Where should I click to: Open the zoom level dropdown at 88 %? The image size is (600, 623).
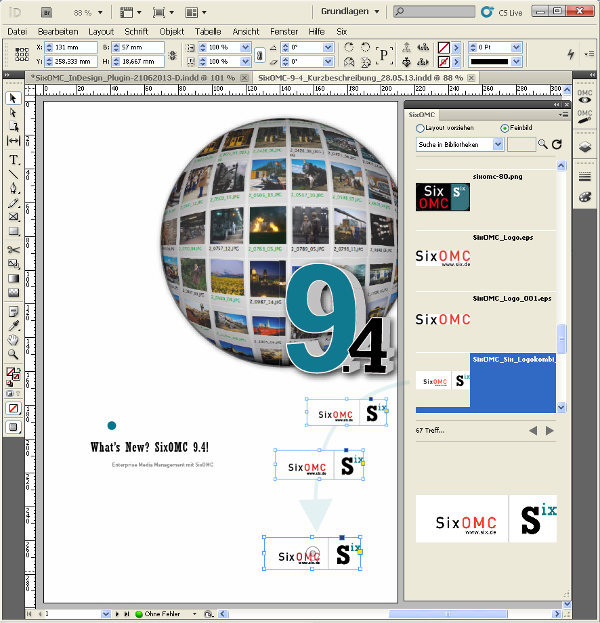100,13
